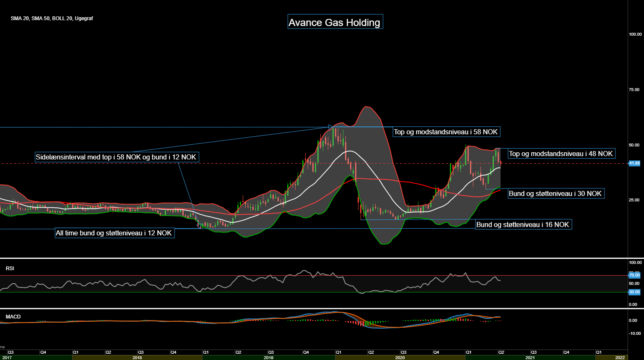
Task: Click the 2019 year label on timeline
Action: point(269,358)
